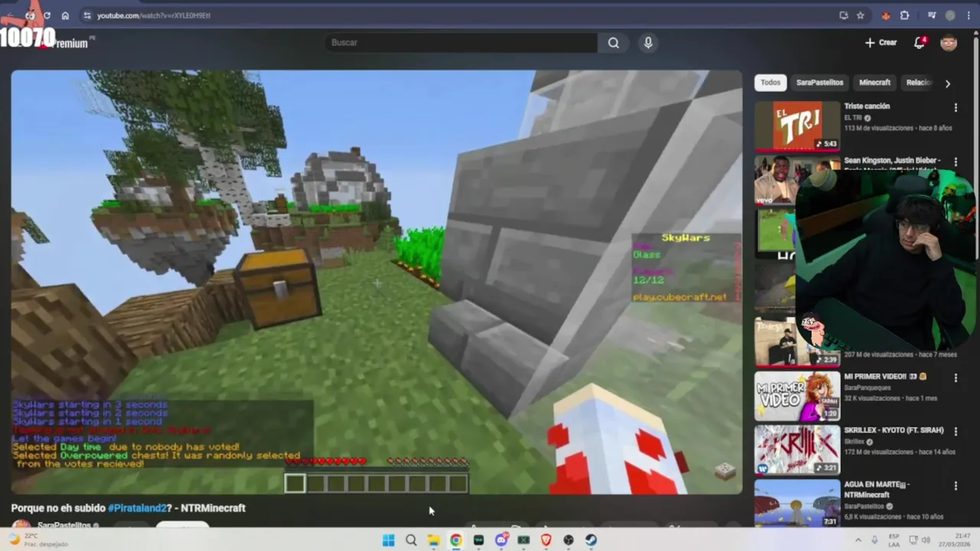Open Sean Kingston, Justin Bieber video title
980x551 pixels.
[x=891, y=161]
